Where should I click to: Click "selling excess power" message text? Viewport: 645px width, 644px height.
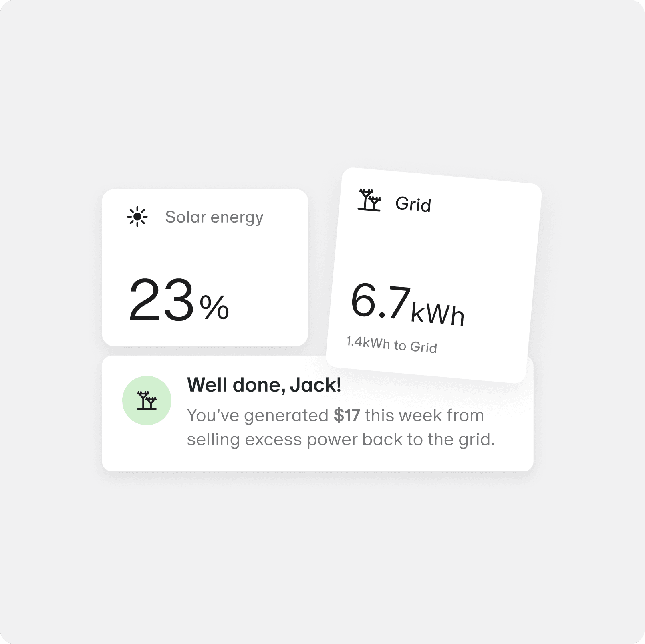coord(272,439)
